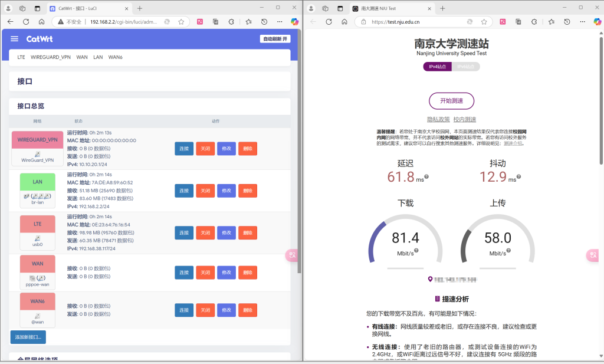The height and width of the screenshot is (364, 604).
Task: Open the campus speed test link
Action: (x=465, y=119)
